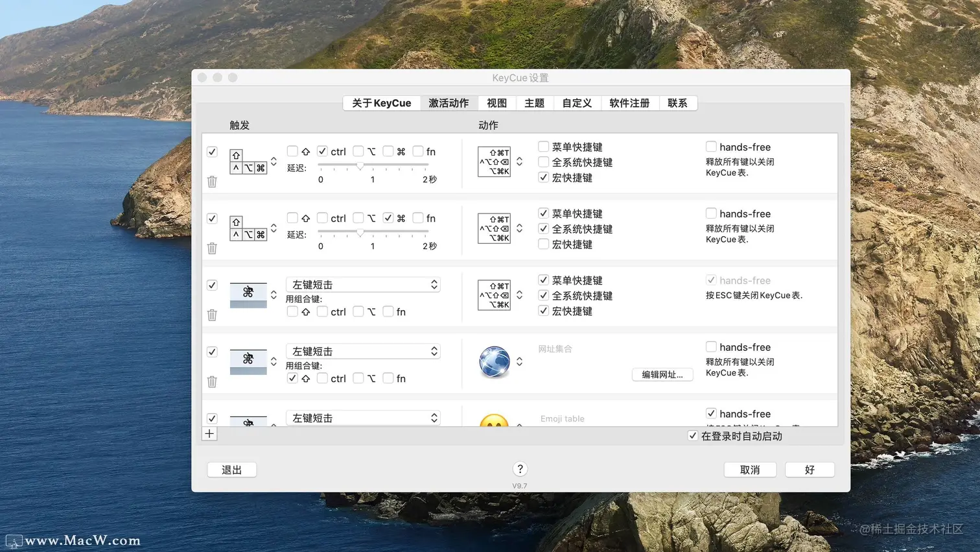Screen dimensions: 980x552
Task: Check ctrl modifier in third row
Action: 322,311
